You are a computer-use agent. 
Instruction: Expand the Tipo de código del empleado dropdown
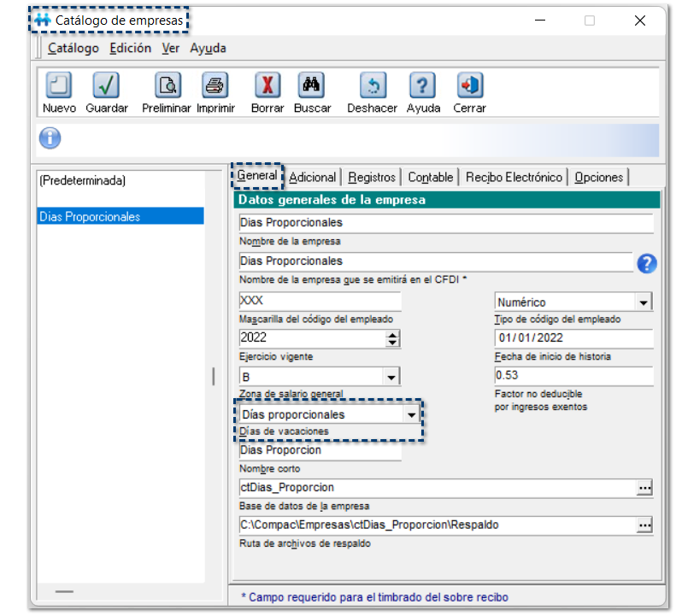[x=643, y=302]
